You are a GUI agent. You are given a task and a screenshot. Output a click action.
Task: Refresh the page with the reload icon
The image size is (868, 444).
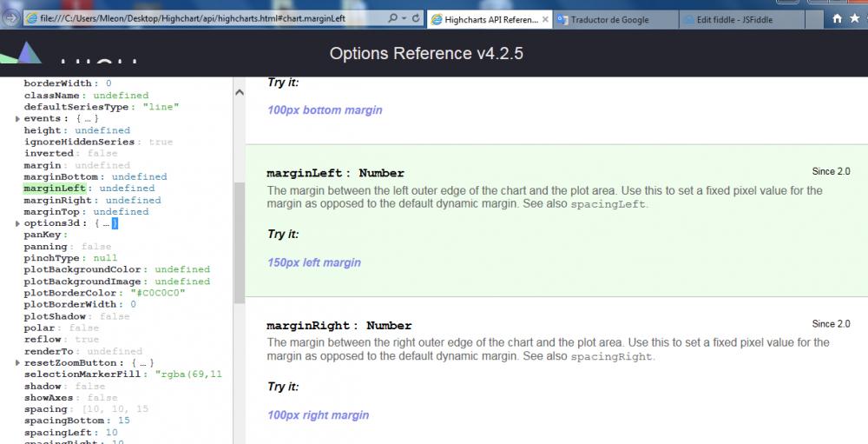(416, 18)
